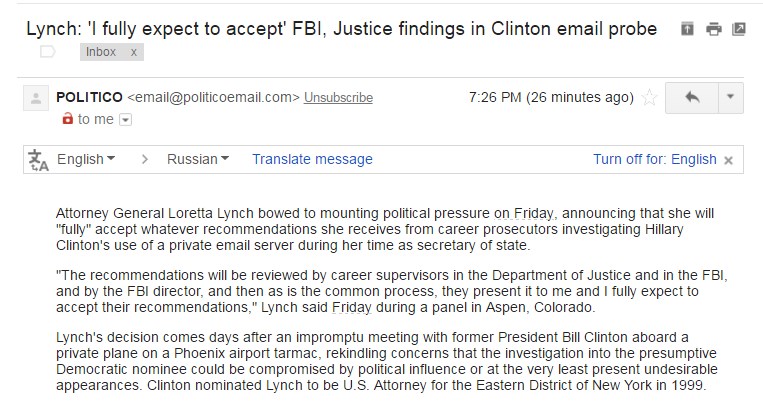Click the translate icon in the bar
The image size is (763, 409).
tap(38, 160)
